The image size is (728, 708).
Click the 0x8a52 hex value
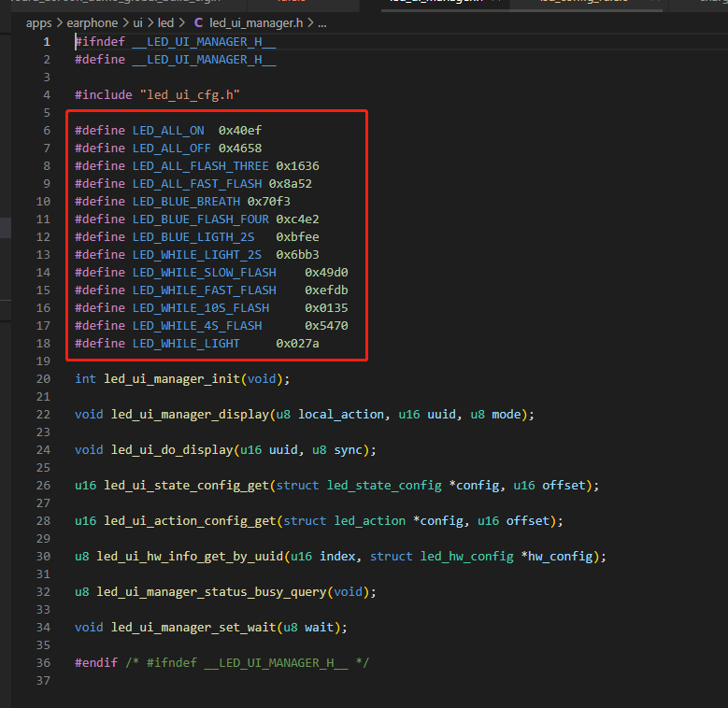291,184
